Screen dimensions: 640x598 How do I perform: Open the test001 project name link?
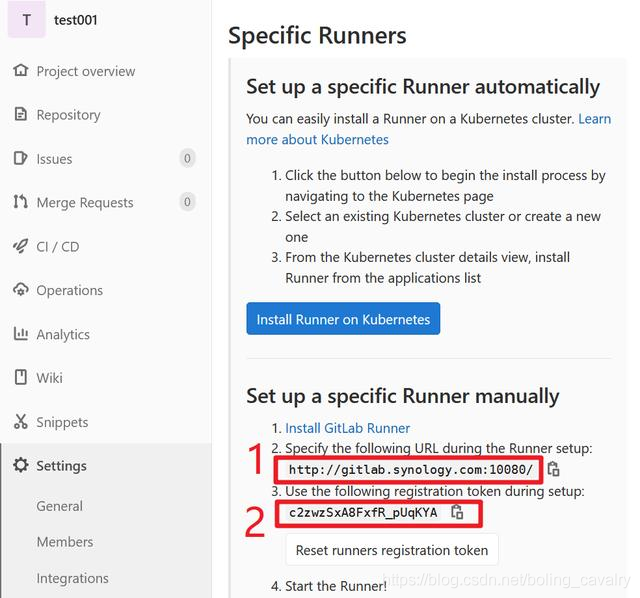(76, 20)
